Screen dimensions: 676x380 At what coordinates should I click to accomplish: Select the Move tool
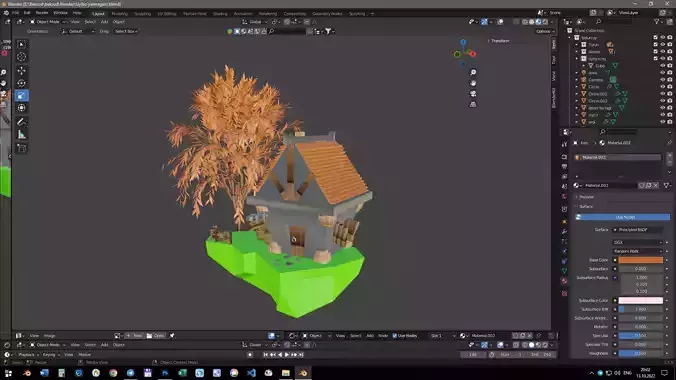pos(22,71)
